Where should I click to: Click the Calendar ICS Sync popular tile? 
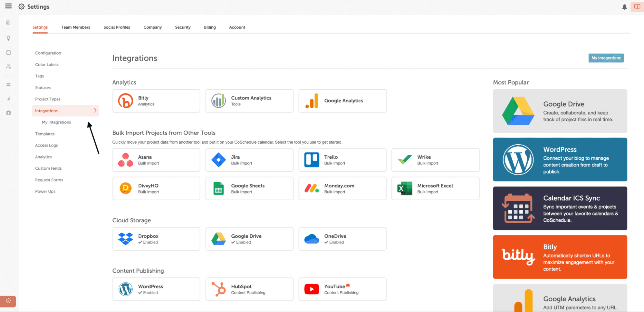coord(560,208)
